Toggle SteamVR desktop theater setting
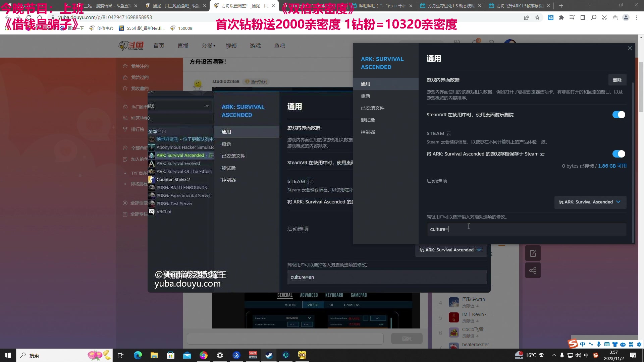 (x=619, y=114)
